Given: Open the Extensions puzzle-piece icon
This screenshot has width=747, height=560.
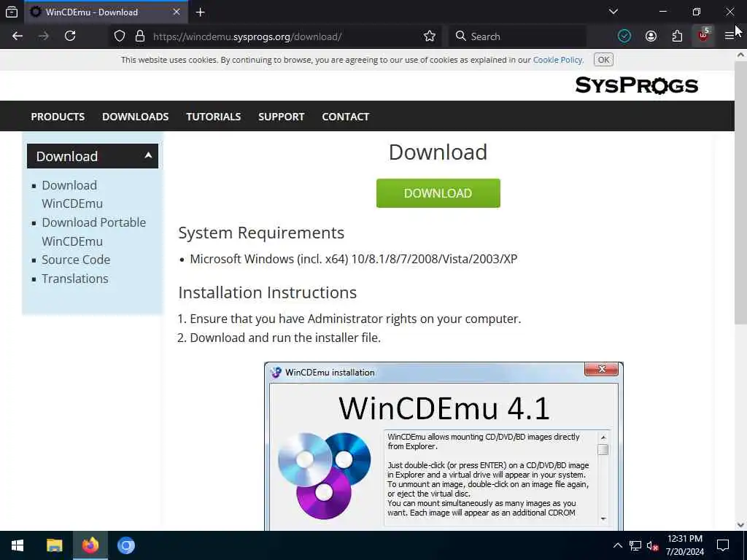Looking at the screenshot, I should pyautogui.click(x=677, y=36).
